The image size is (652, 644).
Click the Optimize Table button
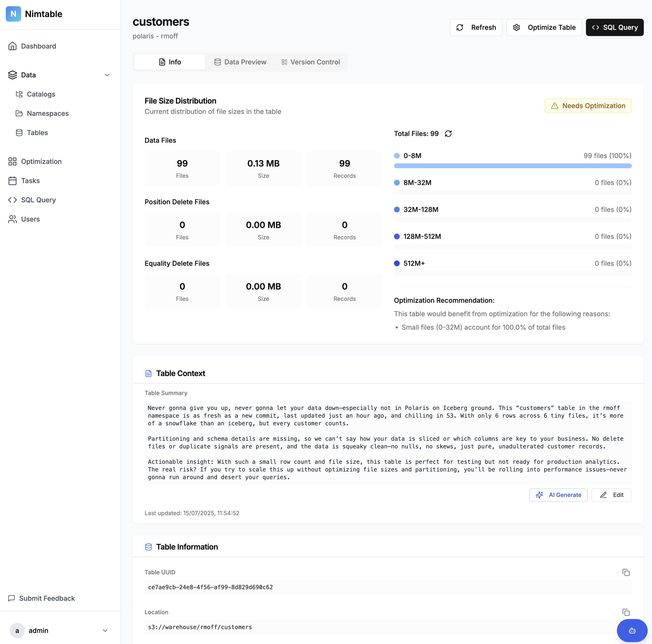click(544, 27)
